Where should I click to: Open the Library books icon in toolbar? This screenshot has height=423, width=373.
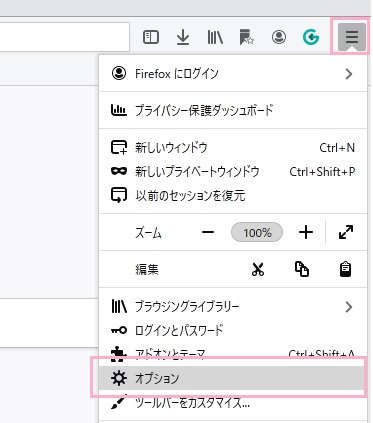215,37
